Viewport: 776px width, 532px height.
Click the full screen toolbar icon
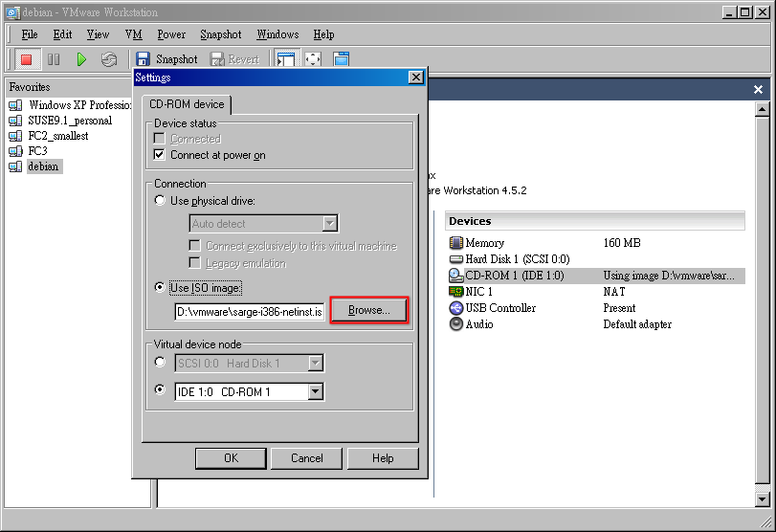point(313,59)
